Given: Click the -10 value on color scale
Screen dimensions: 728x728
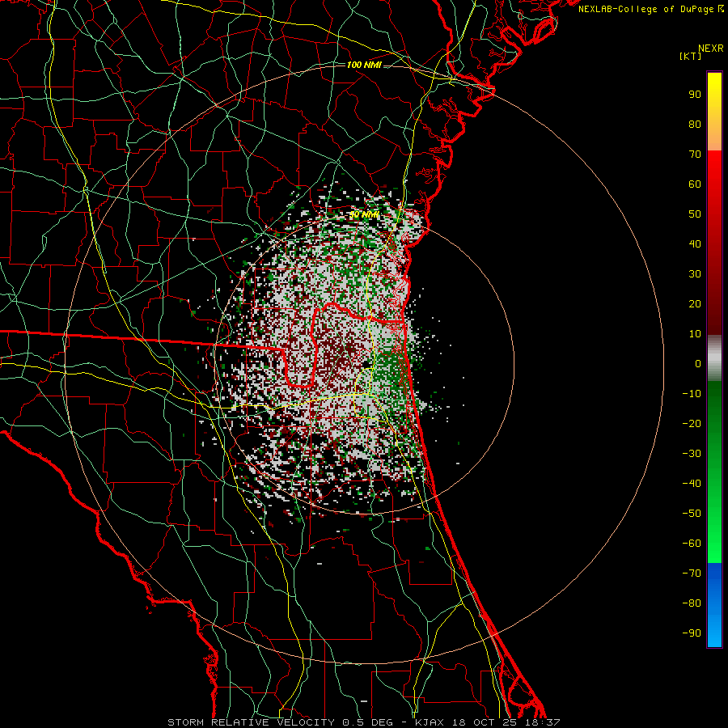Looking at the screenshot, I should 692,394.
